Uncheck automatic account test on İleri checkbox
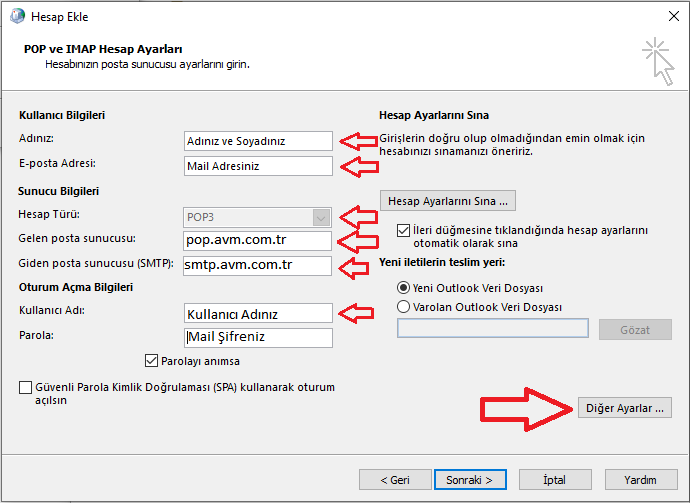Screen dimensions: 690x503 pyautogui.click(x=403, y=230)
